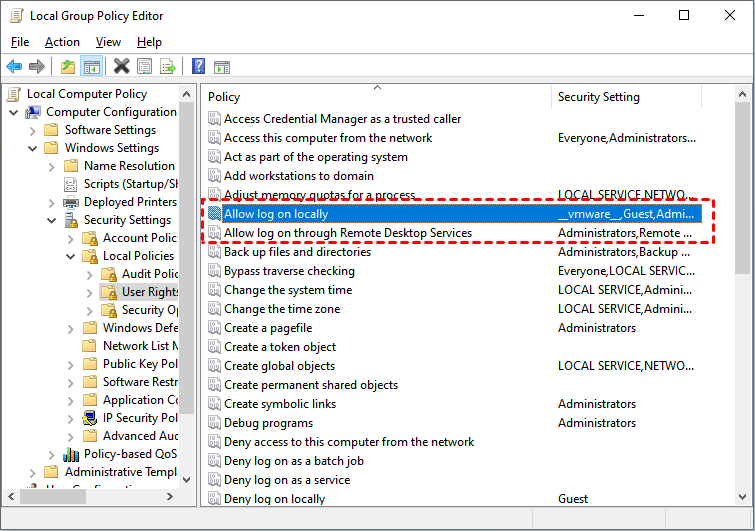Select Access this computer from the network

point(327,138)
